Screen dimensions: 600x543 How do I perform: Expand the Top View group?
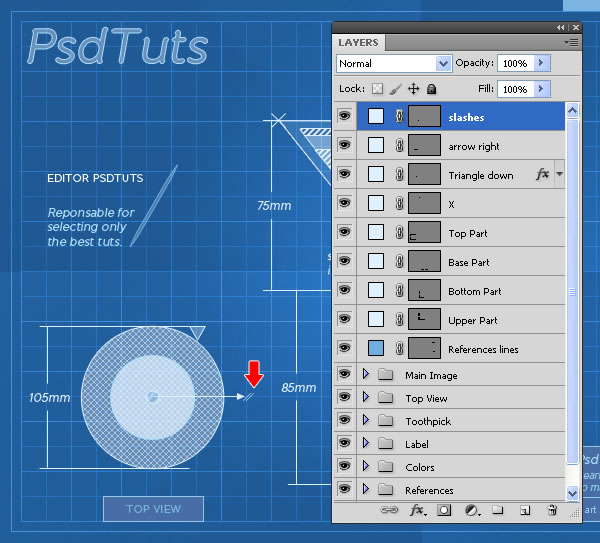pyautogui.click(x=366, y=397)
